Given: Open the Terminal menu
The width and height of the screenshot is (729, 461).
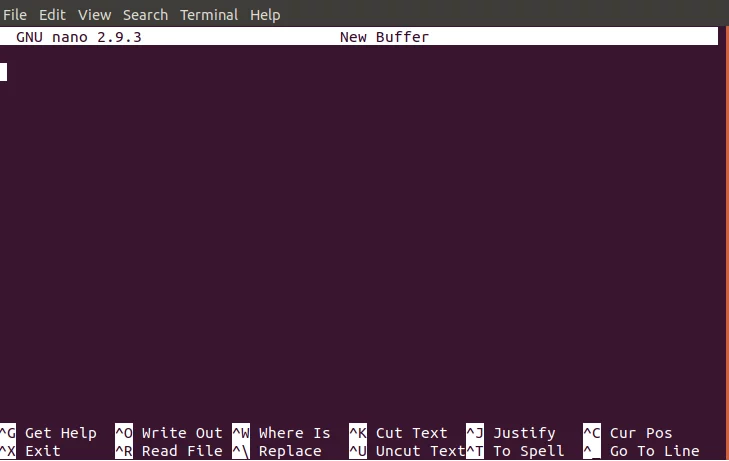Looking at the screenshot, I should pyautogui.click(x=209, y=15).
